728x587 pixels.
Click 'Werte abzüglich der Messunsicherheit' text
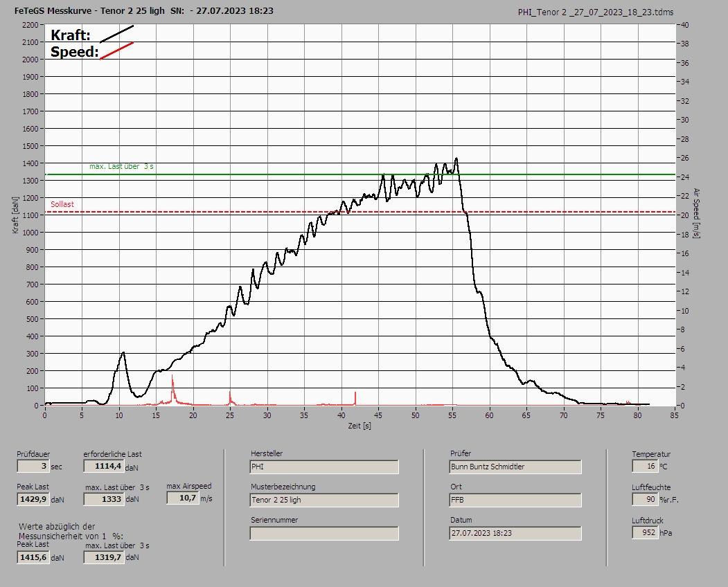tap(71, 532)
